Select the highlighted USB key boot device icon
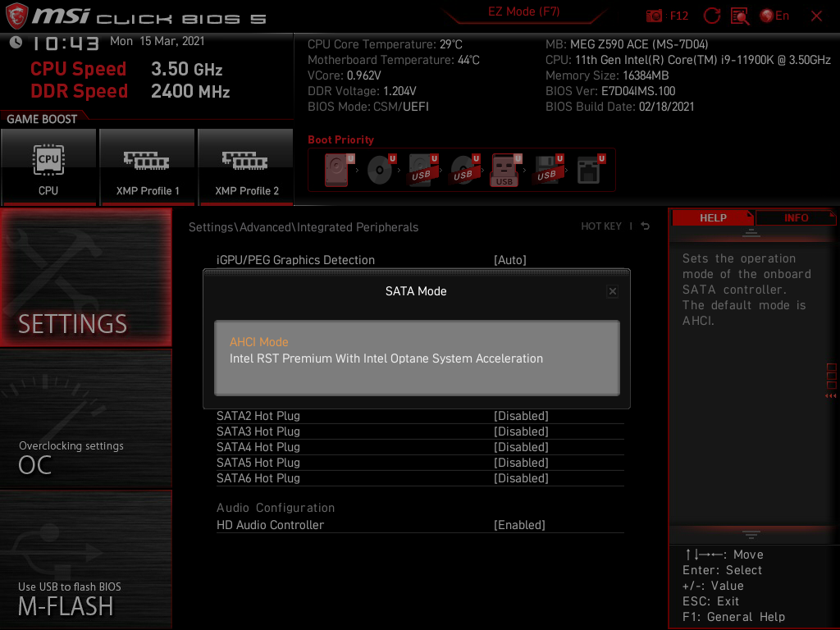The image size is (840, 630). 505,170
